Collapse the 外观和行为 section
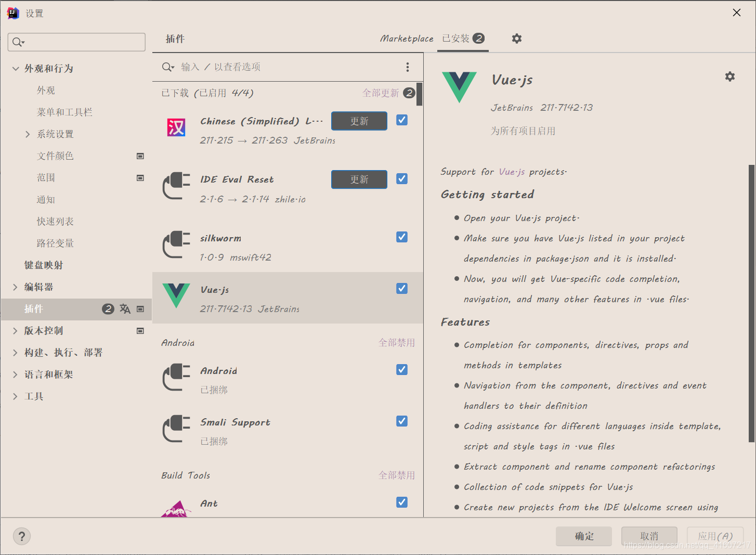Image resolution: width=756 pixels, height=555 pixels. 15,68
